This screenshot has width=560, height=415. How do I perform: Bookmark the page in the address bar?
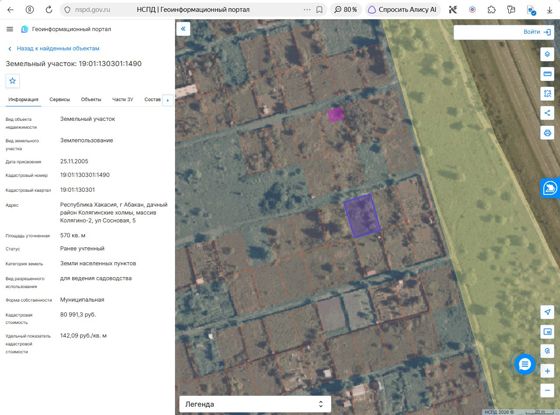pyautogui.click(x=319, y=10)
